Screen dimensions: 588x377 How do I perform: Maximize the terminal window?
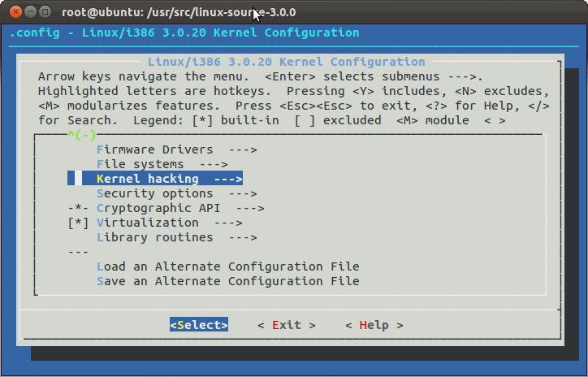(x=45, y=12)
